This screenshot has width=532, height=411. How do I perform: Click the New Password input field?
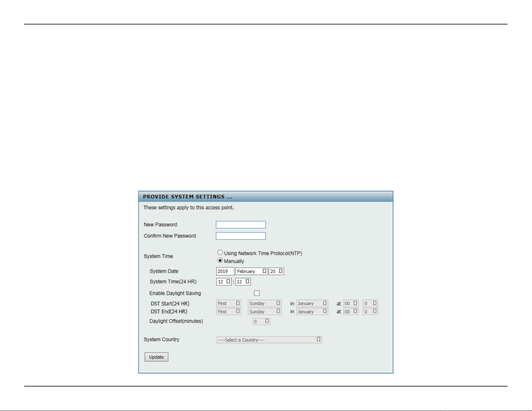(x=241, y=225)
